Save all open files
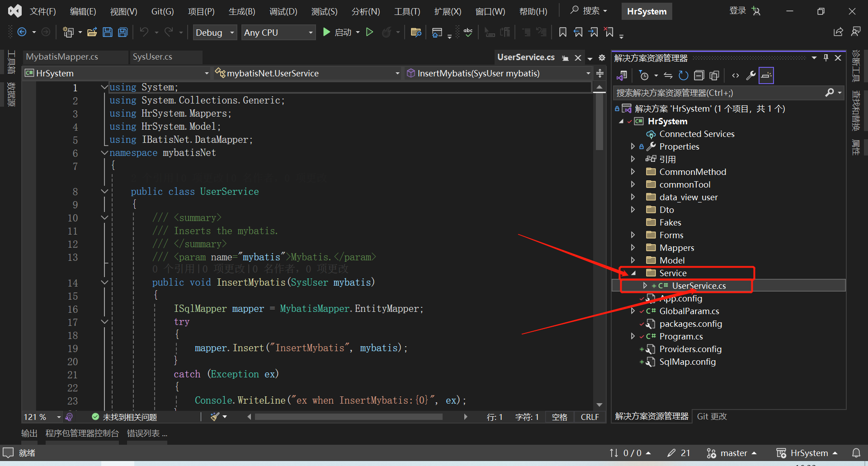868x466 pixels. click(x=122, y=32)
